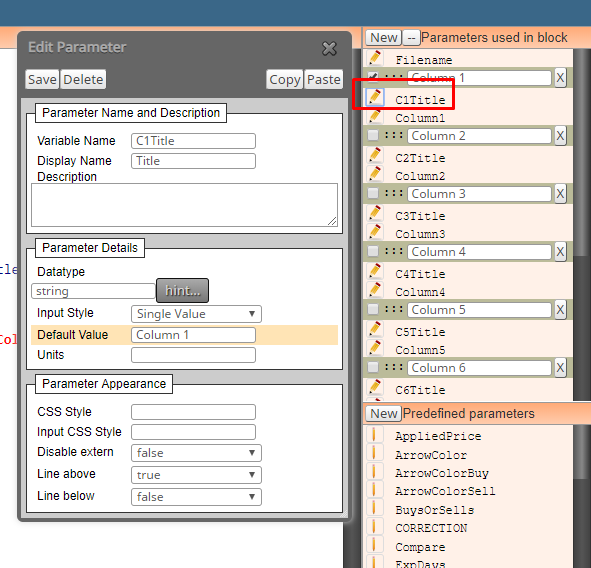Image resolution: width=591 pixels, height=568 pixels.
Task: Remove Column 4 group with X button
Action: 560,252
